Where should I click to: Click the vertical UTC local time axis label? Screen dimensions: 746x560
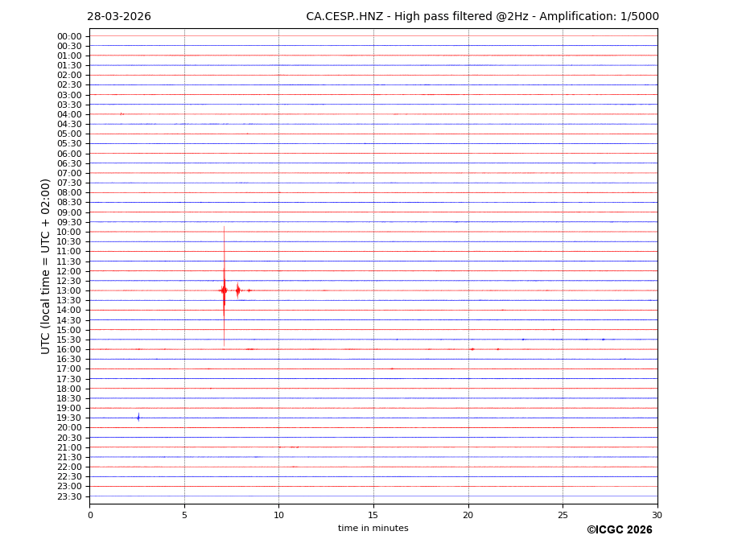(46, 266)
